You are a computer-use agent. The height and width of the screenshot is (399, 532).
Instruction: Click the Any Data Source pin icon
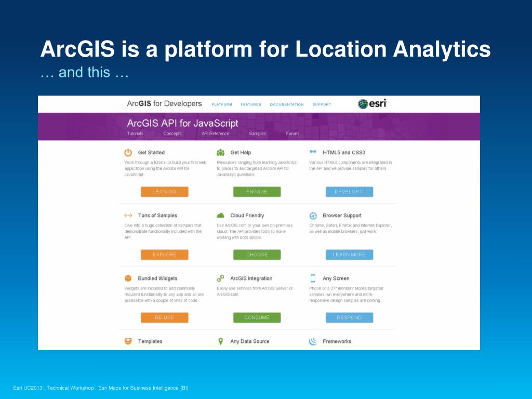pos(220,341)
